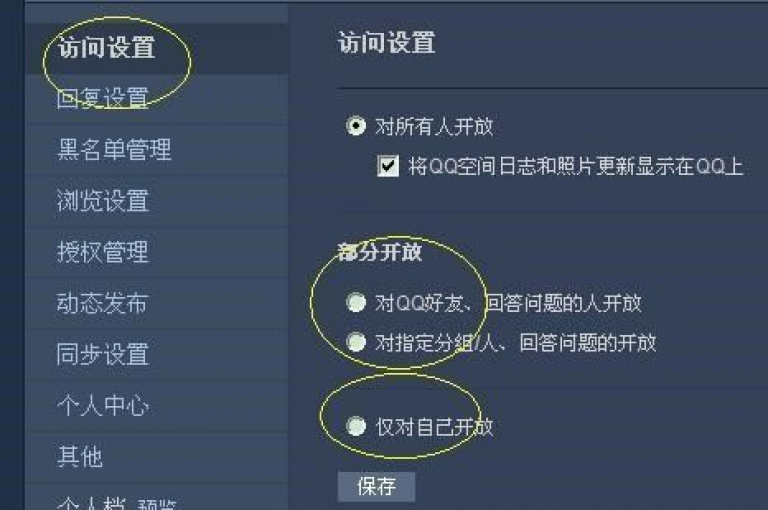
Task: Switch to 授权管理 settings
Action: tap(157, 252)
